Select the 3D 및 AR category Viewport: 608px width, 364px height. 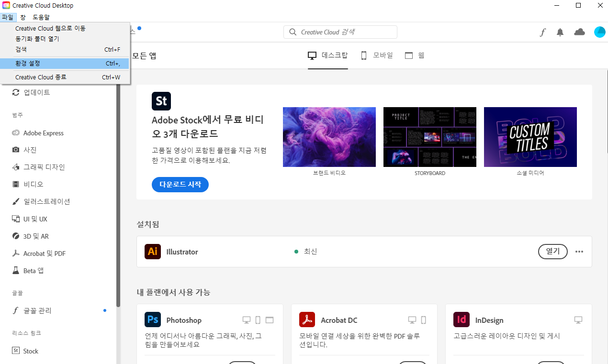coord(30,236)
